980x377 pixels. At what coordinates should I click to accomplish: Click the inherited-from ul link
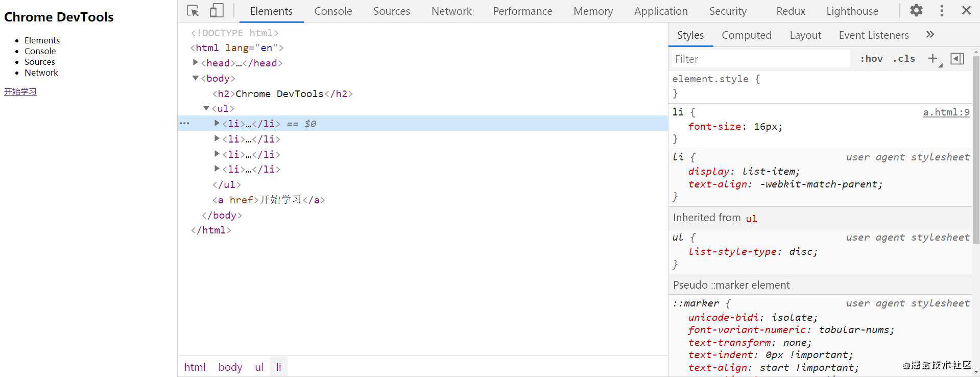click(751, 219)
